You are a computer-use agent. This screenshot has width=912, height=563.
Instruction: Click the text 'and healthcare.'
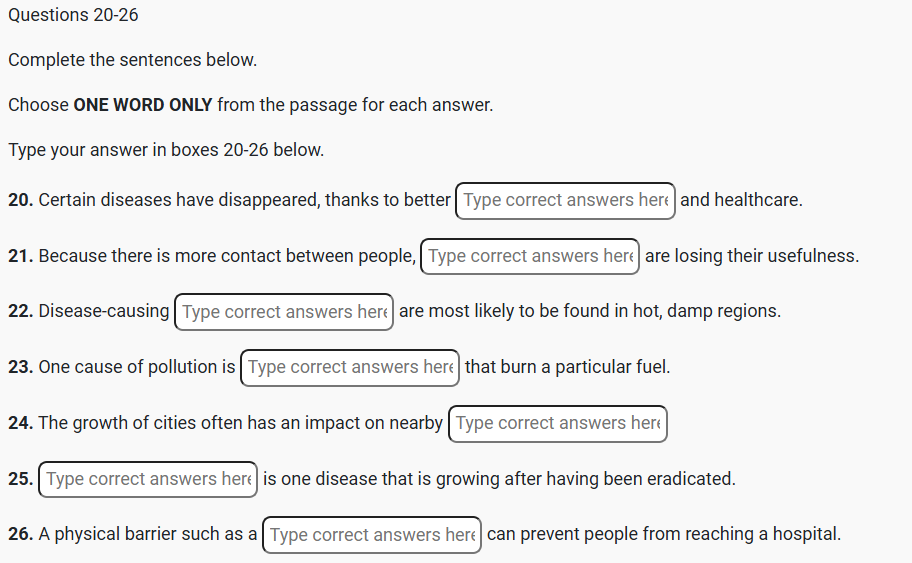point(741,200)
